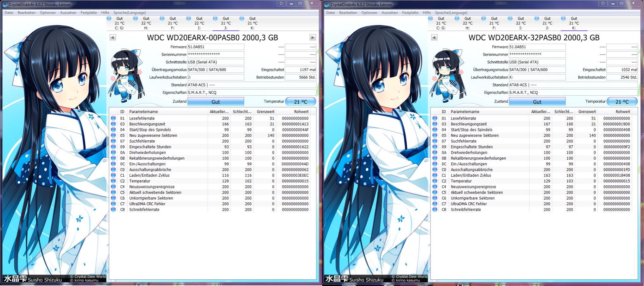Click the Seriennummer field in left window
Image resolution: width=644 pixels, height=286 pixels.
pyautogui.click(x=216, y=54)
